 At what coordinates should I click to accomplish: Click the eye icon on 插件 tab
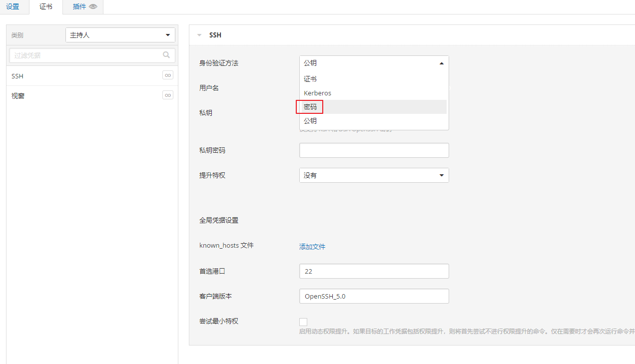click(x=93, y=7)
